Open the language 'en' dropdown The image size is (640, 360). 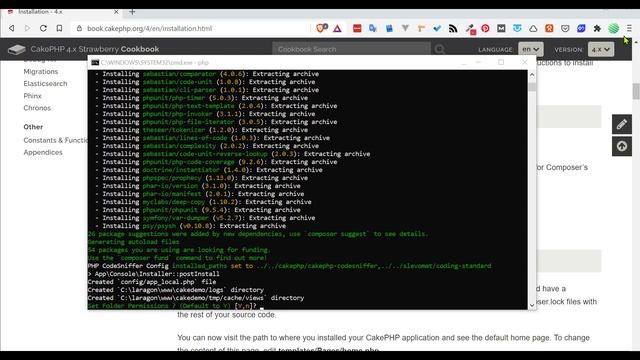531,49
